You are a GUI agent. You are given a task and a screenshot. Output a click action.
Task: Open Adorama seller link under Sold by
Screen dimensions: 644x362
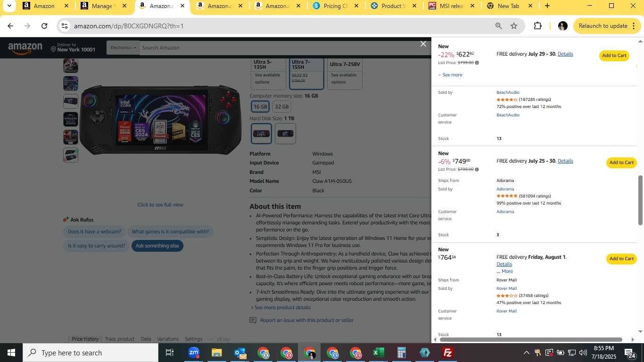point(505,189)
